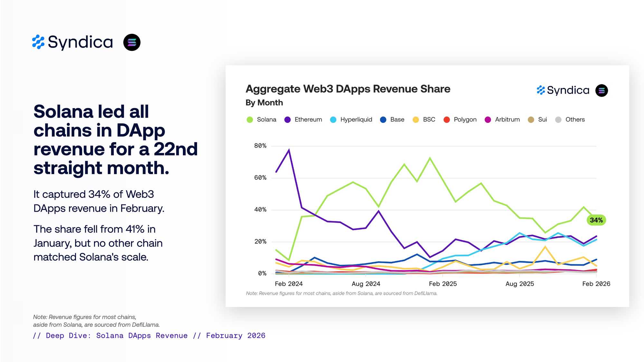Click the Syndica logo inside the chart
This screenshot has height=362, width=644.
563,90
